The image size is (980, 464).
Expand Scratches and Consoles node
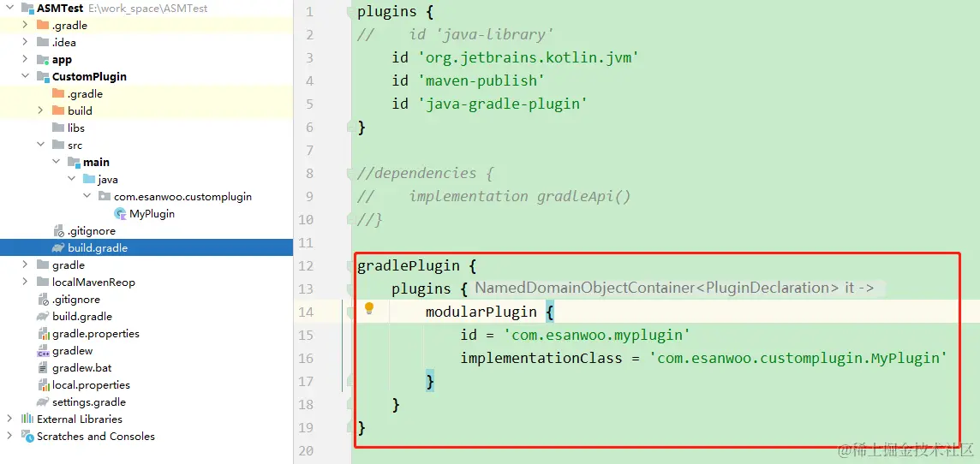point(9,436)
